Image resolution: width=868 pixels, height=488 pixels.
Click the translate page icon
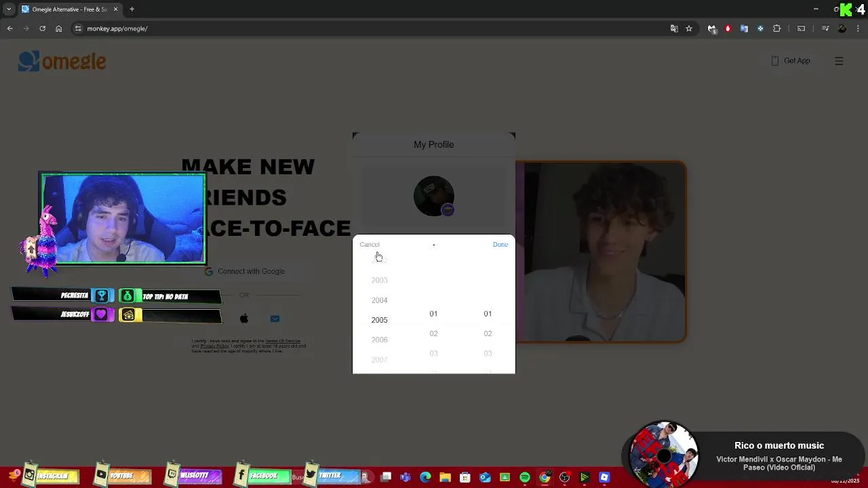point(674,28)
